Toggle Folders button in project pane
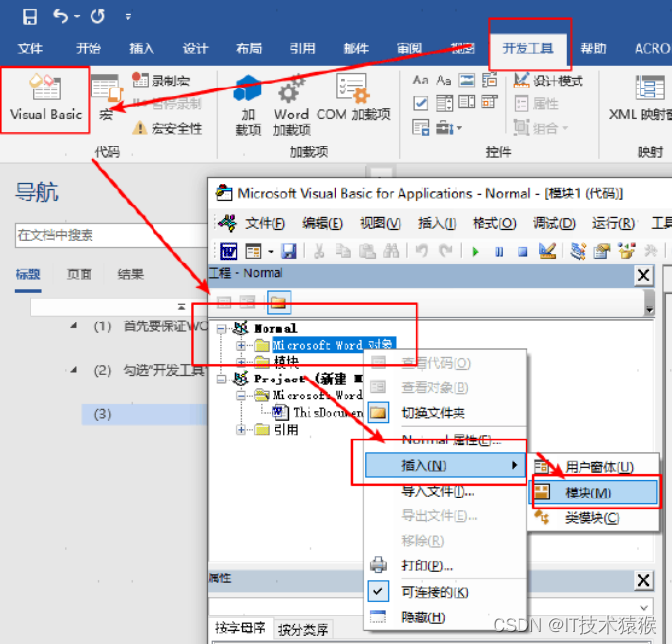 (279, 303)
